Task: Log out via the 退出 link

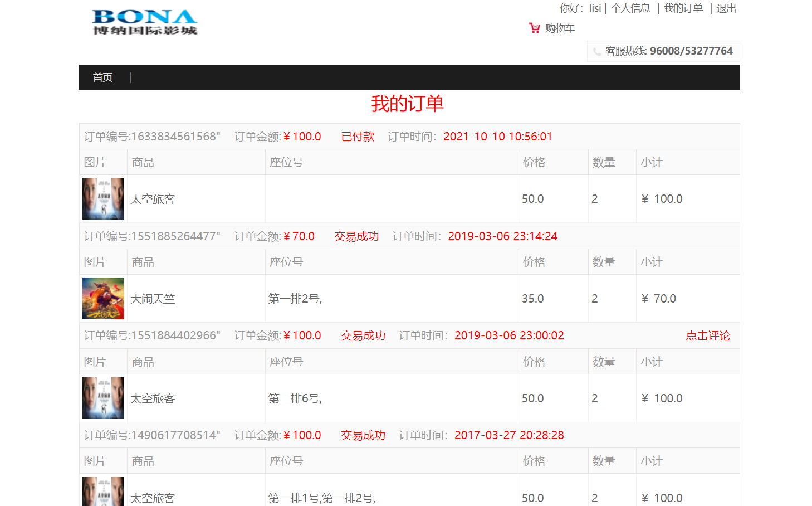Action: pos(726,8)
